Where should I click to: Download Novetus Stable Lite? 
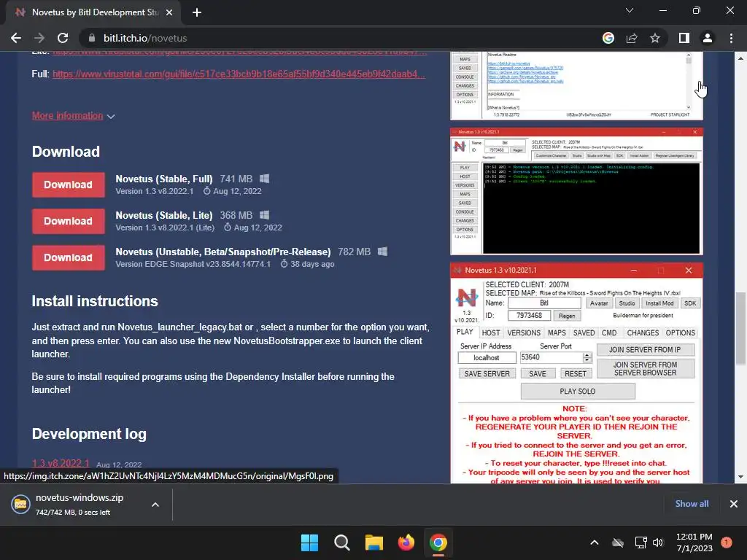[68, 221]
